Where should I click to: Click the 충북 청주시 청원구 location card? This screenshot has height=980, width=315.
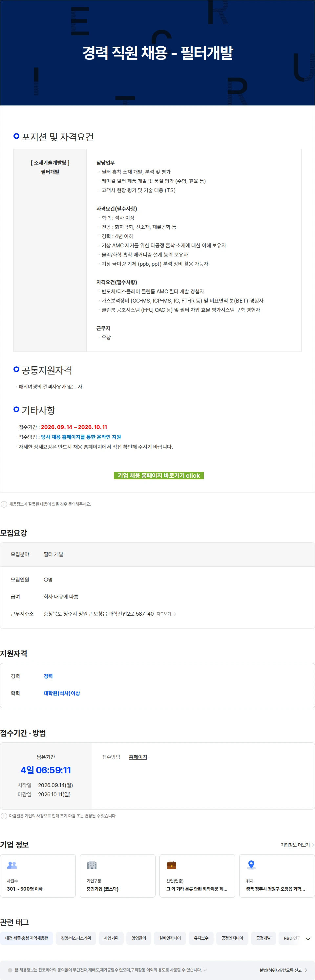tap(277, 876)
